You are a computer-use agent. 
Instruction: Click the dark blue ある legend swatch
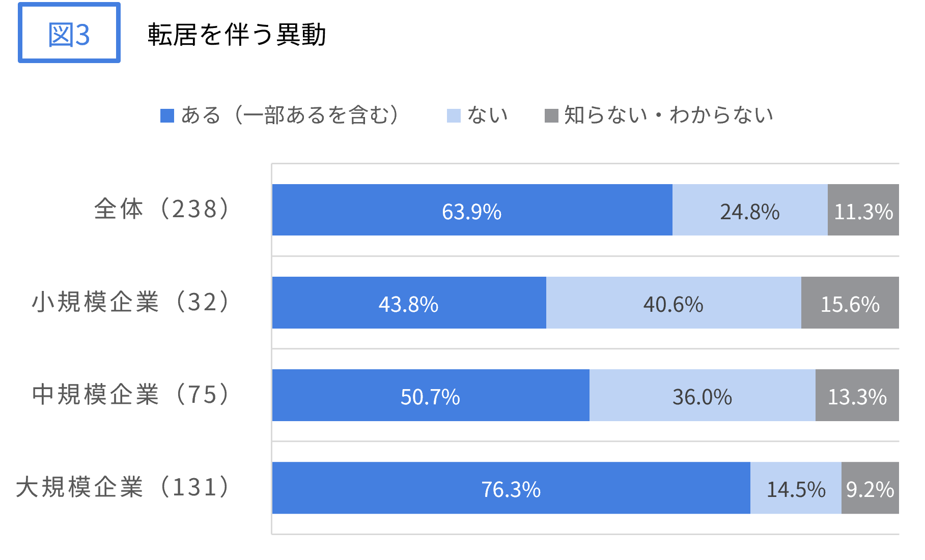(x=167, y=115)
